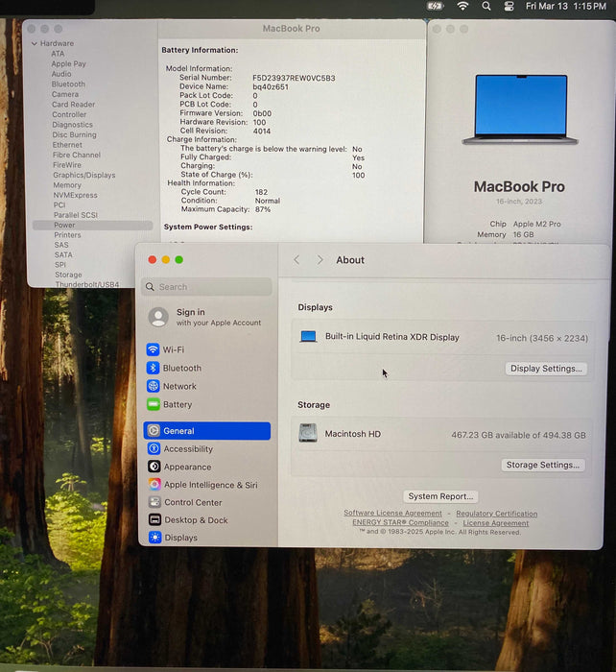Go back with the left chevron
The width and height of the screenshot is (616, 672).
click(296, 260)
